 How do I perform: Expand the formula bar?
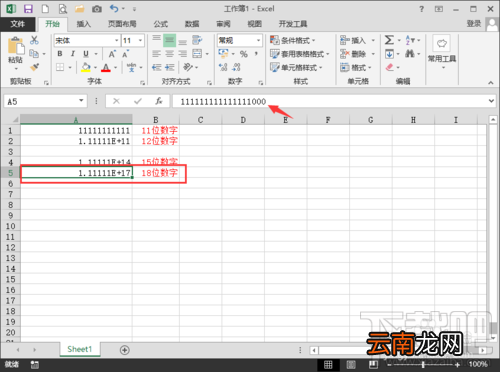click(491, 101)
